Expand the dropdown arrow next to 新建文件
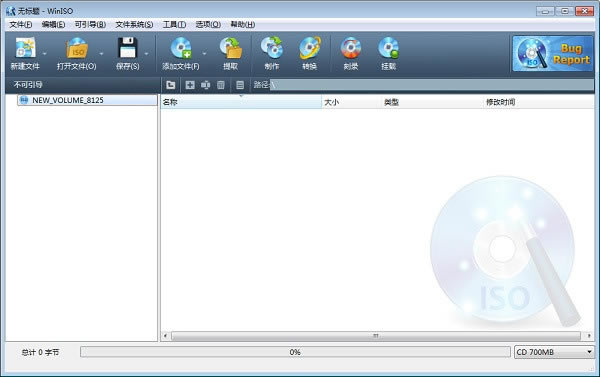The image size is (600, 377). (x=44, y=54)
